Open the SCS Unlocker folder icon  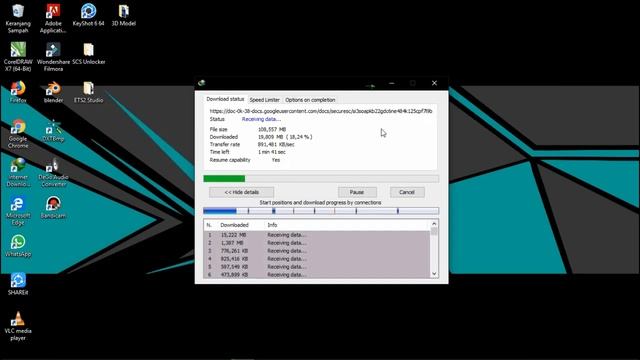tap(89, 53)
